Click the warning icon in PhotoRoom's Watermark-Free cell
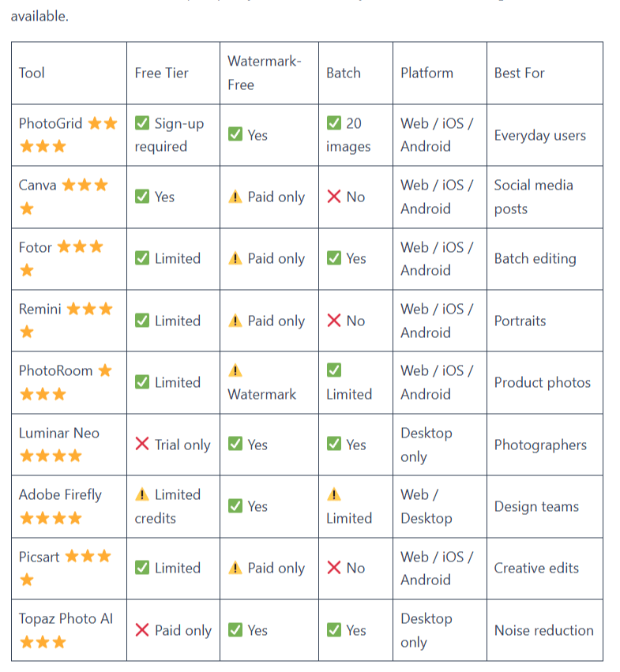620x672 pixels. click(235, 370)
